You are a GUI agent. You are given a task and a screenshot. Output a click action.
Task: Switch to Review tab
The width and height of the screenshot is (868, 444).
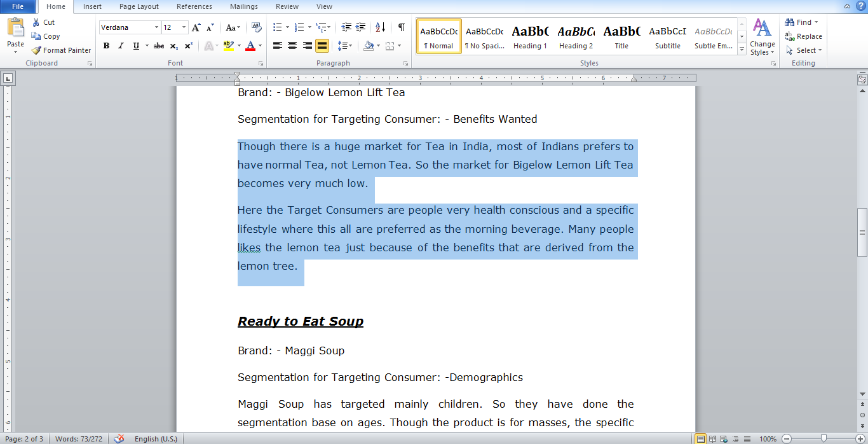[287, 6]
